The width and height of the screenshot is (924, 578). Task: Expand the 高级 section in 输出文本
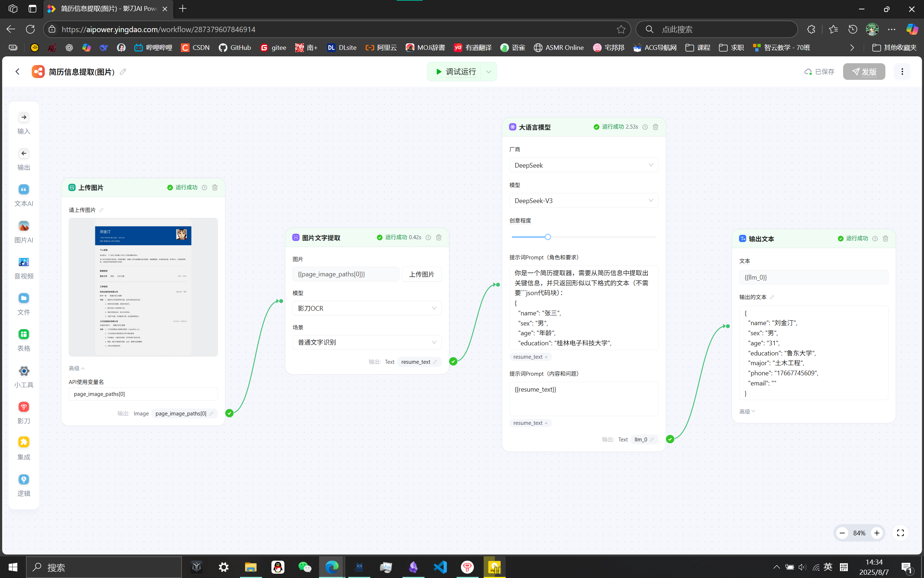(x=747, y=411)
